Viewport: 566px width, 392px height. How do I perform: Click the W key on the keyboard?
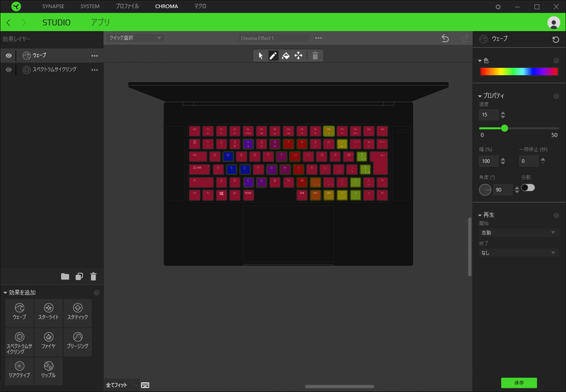[x=228, y=156]
